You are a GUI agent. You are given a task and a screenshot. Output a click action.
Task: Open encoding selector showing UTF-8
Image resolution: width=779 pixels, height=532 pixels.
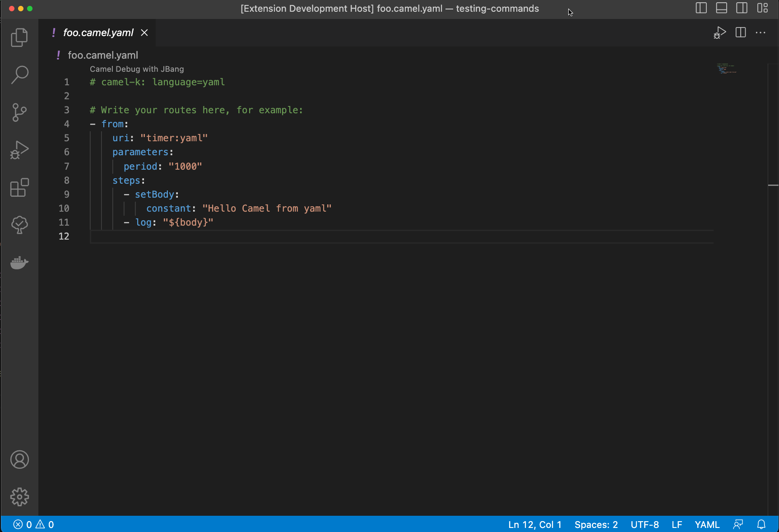(645, 524)
